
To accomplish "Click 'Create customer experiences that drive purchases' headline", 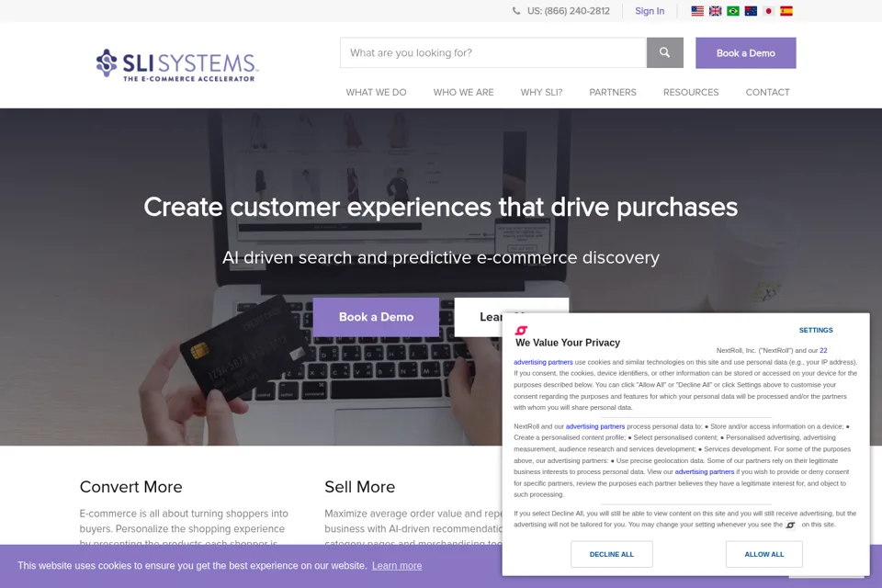I will tap(440, 207).
